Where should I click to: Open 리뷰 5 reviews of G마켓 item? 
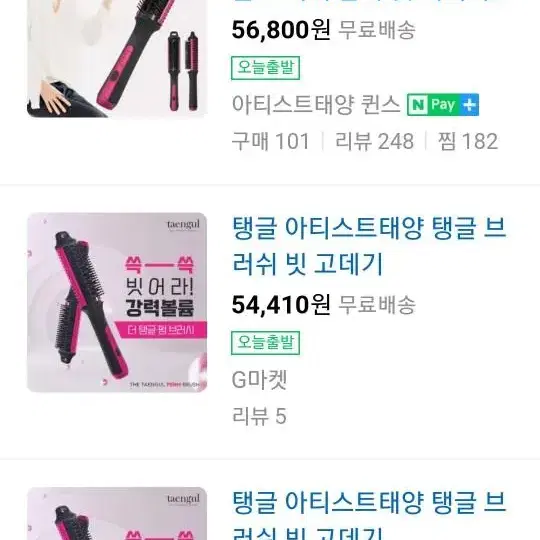coord(259,416)
